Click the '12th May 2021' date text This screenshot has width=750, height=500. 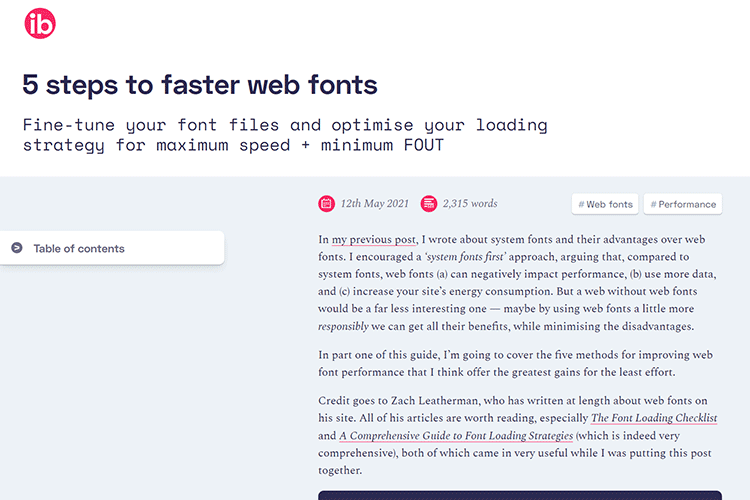pyautogui.click(x=374, y=204)
